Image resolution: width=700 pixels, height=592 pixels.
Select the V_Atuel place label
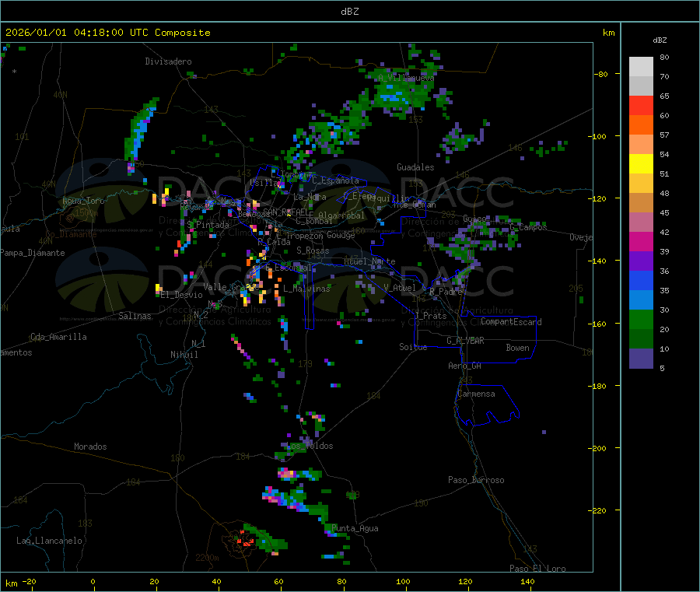click(400, 288)
